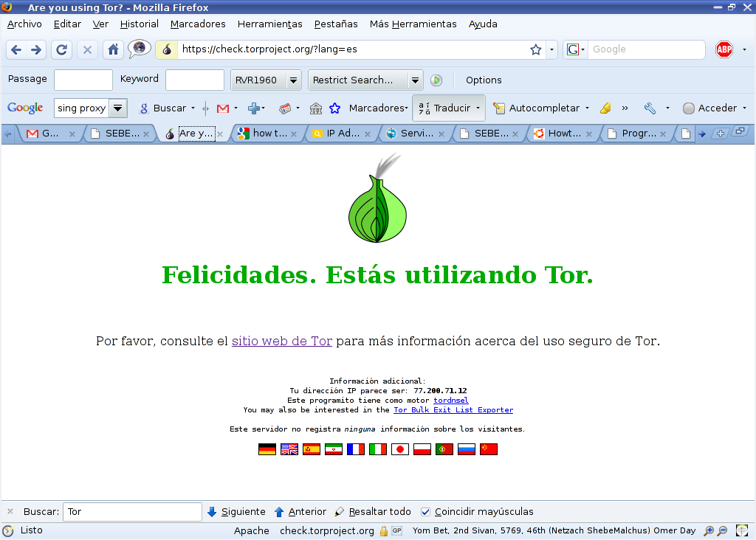Image resolution: width=756 pixels, height=540 pixels.
Task: Select the British flag language
Action: point(289,449)
